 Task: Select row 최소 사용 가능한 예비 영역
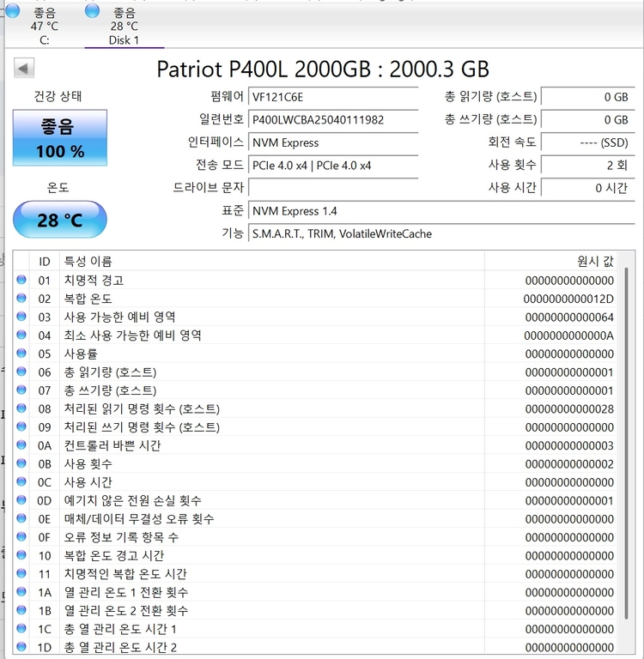[315, 336]
